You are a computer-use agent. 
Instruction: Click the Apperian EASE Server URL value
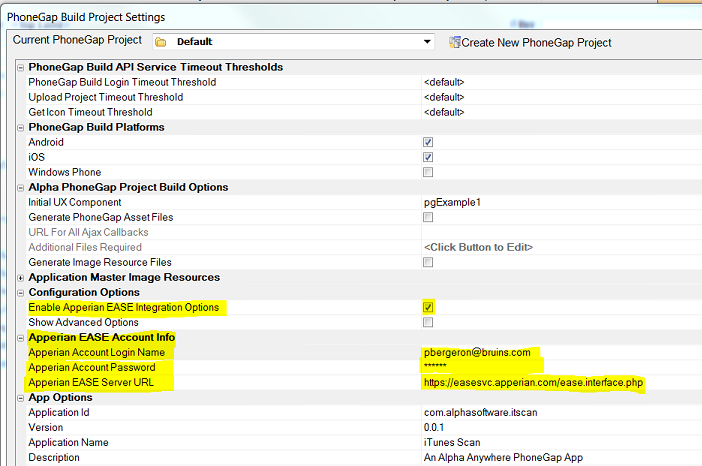[533, 383]
